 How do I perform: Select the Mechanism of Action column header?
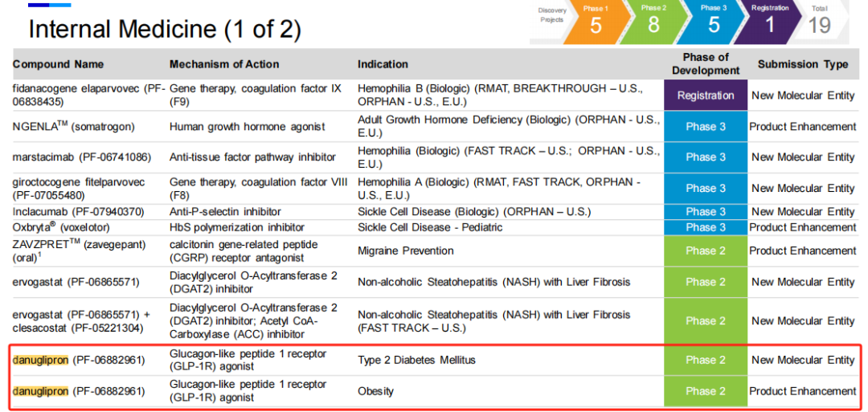[224, 64]
